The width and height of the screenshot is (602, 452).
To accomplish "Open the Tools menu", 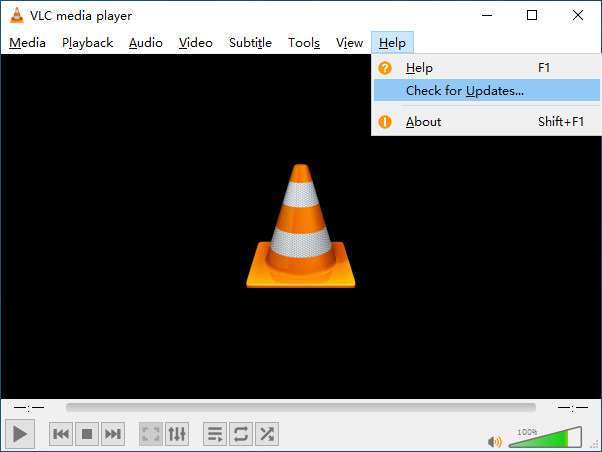I will tap(304, 43).
